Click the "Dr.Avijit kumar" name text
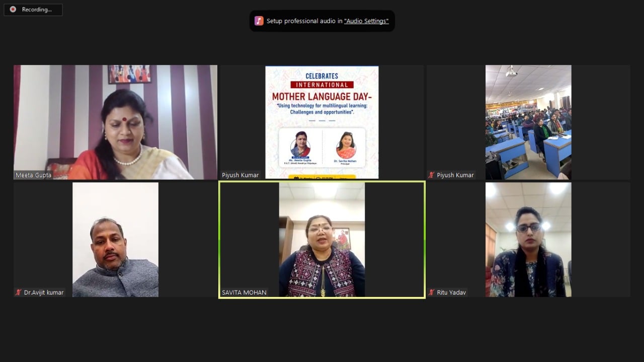This screenshot has height=362, width=644. pyautogui.click(x=44, y=293)
